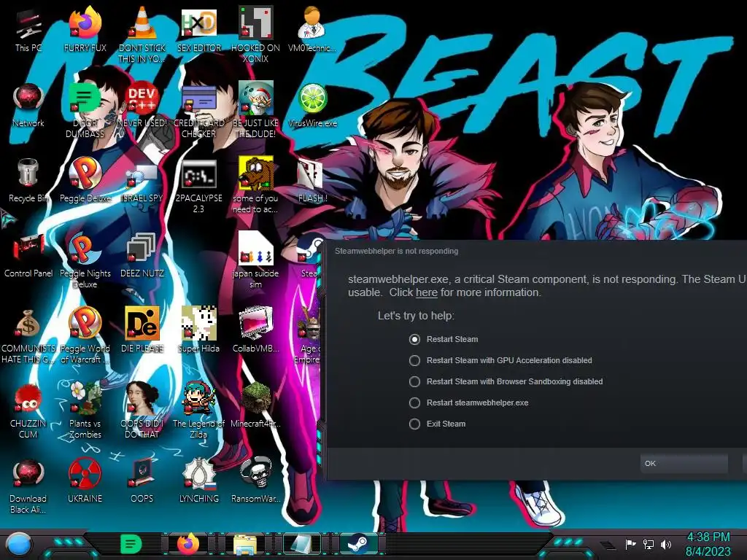The image size is (747, 560).
Task: Open the VM0Technic desktop shortcut
Action: [312, 29]
